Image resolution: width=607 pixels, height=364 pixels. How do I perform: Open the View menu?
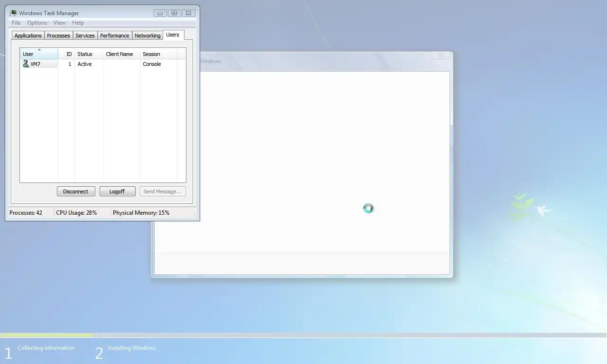59,23
